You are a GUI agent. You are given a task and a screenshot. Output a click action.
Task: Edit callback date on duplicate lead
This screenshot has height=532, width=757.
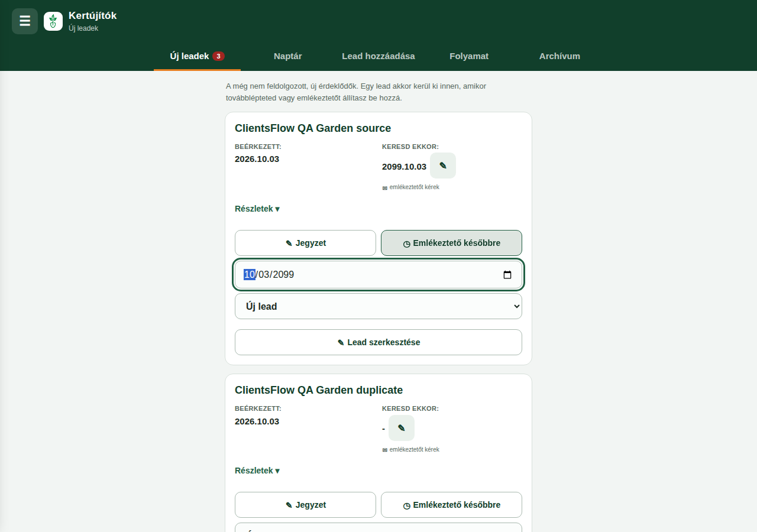pos(402,428)
